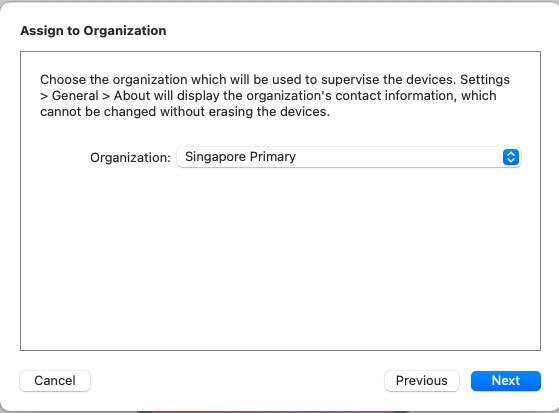
Task: Dismiss the wizard using Cancel
Action: pyautogui.click(x=55, y=381)
